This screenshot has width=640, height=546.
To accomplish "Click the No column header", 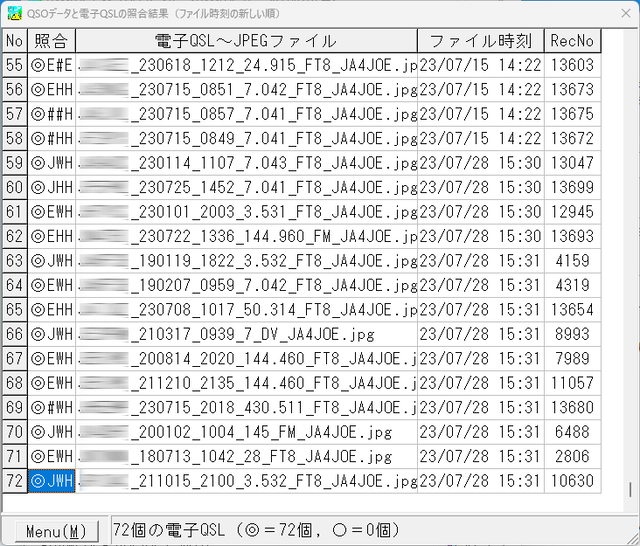I will 15,41.
